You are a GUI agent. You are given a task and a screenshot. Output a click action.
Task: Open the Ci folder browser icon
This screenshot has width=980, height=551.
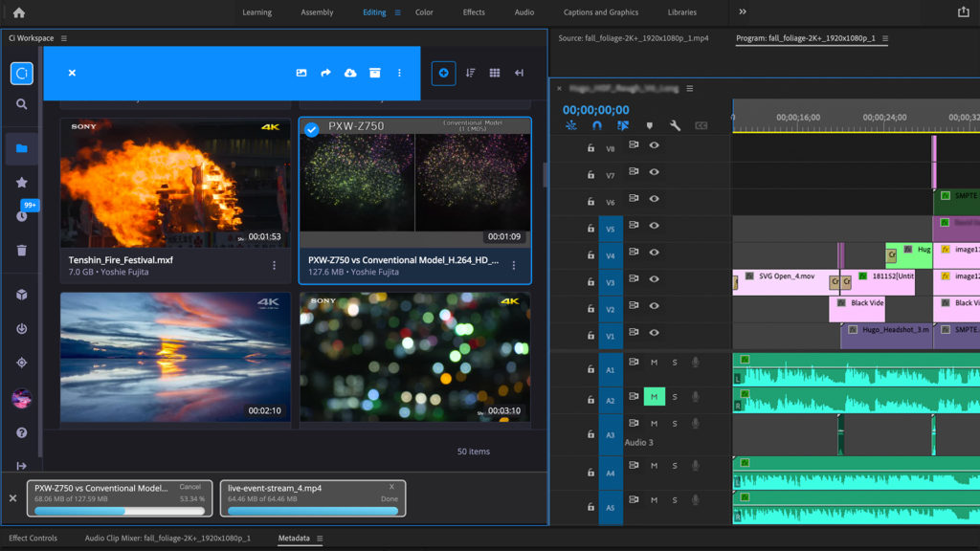tap(21, 148)
